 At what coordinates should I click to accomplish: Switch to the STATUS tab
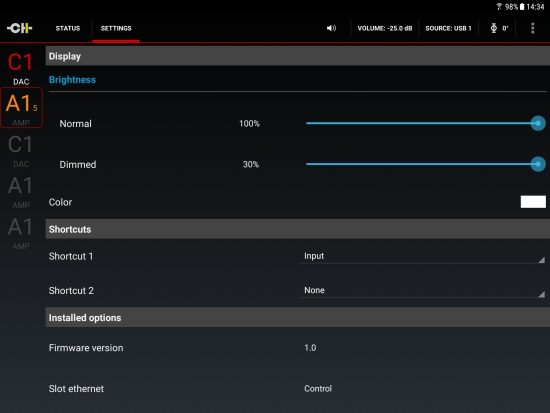68,28
